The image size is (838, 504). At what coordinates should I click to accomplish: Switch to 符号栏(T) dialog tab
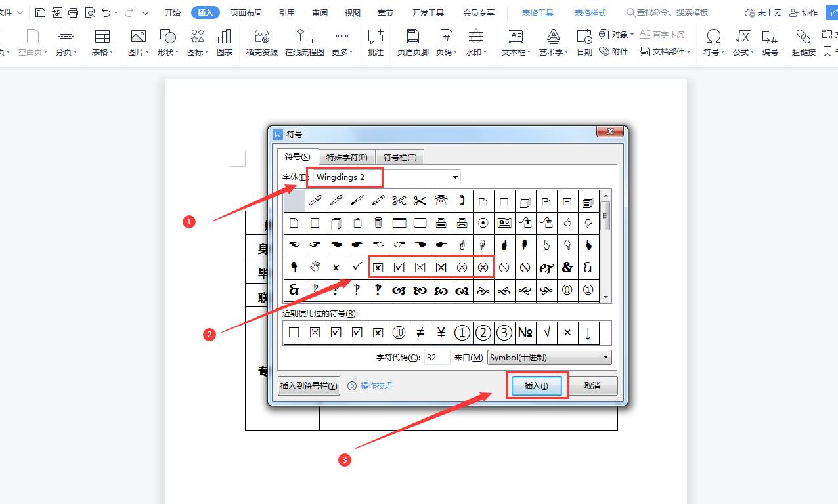pyautogui.click(x=400, y=157)
